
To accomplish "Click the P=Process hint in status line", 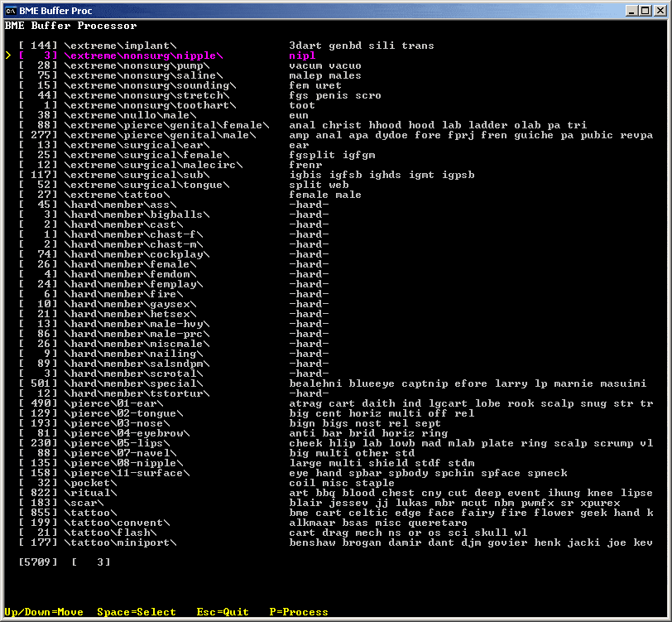I will (299, 612).
